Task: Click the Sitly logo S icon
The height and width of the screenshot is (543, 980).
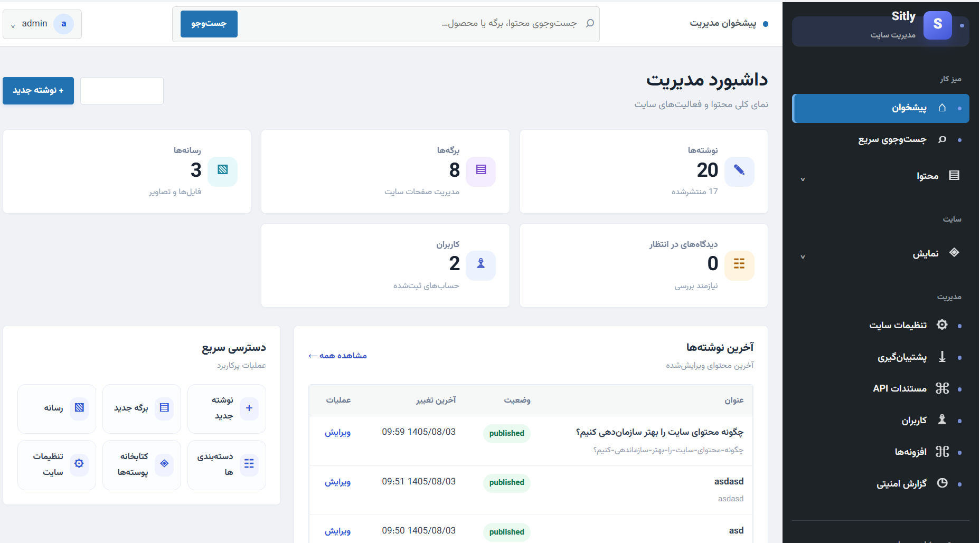Action: [938, 24]
